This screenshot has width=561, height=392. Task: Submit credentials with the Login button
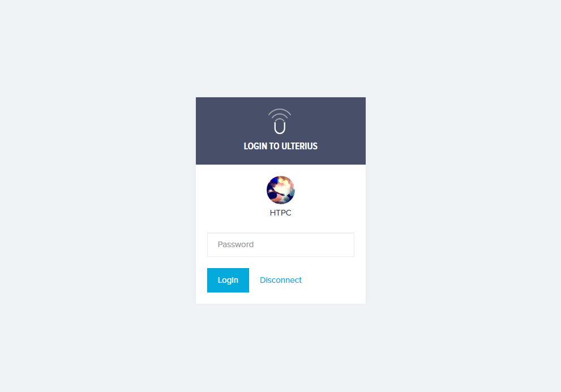point(228,280)
